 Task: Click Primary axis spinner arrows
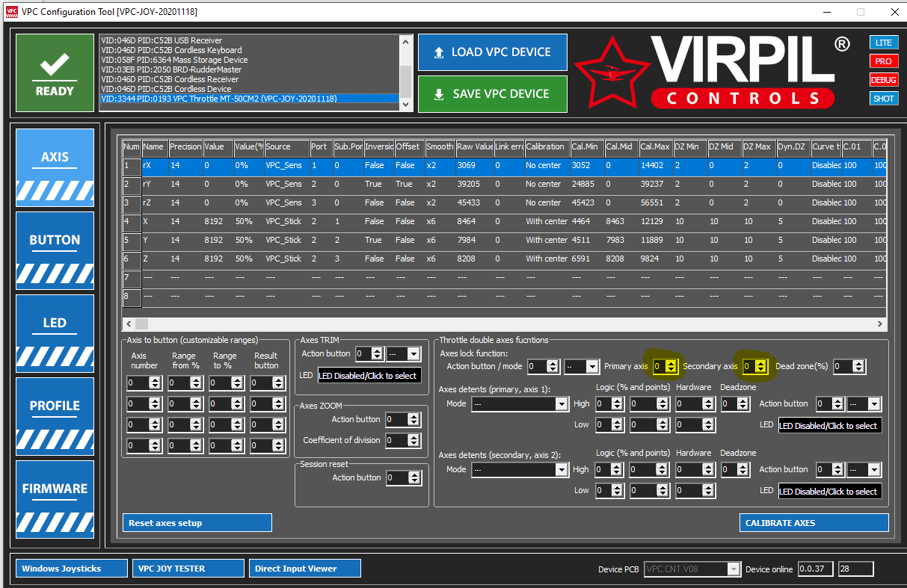pos(671,366)
